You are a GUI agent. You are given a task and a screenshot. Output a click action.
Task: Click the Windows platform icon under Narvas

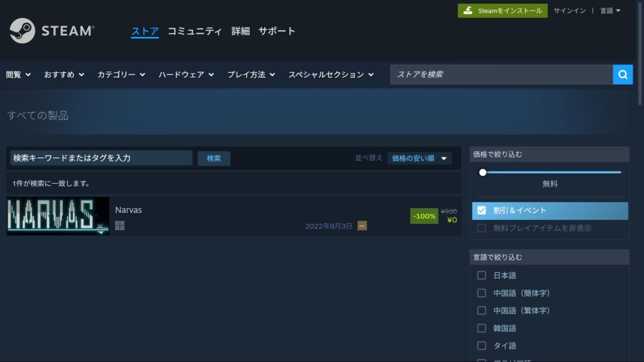click(x=120, y=224)
